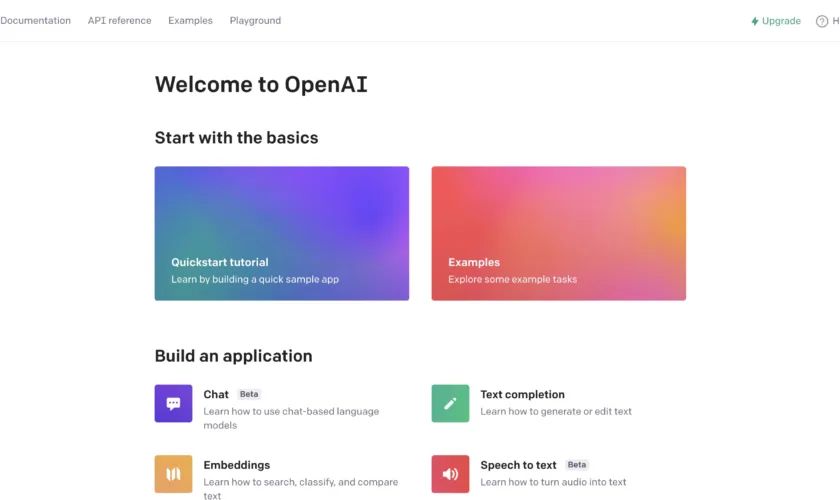840x500 pixels.
Task: Open the Playground nav item
Action: point(255,20)
